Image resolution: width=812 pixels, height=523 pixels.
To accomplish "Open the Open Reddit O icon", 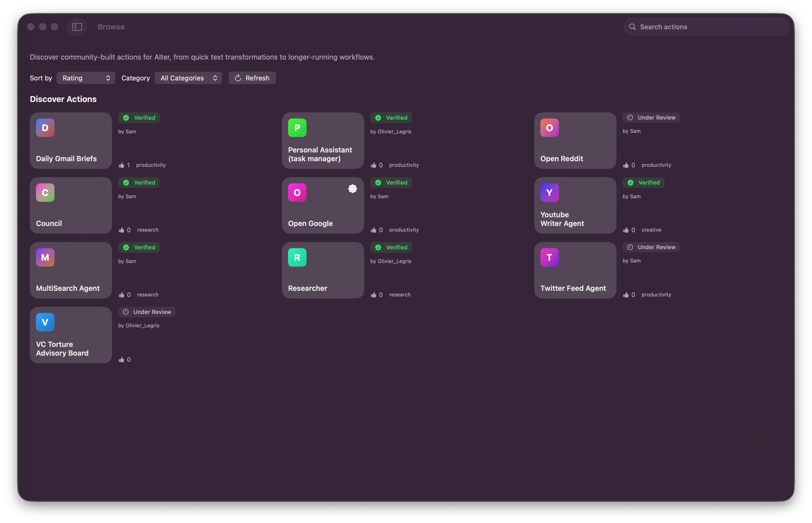I will click(x=549, y=128).
